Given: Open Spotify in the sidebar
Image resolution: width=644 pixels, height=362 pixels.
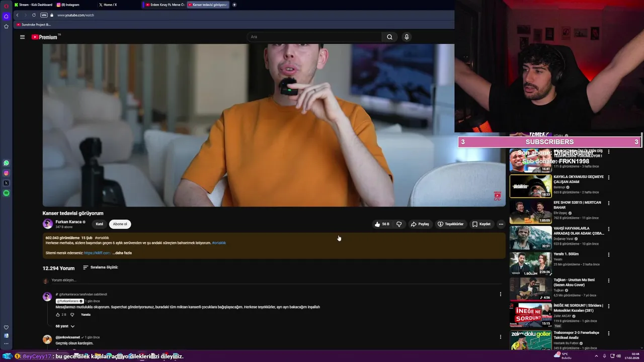Looking at the screenshot, I should coord(6,193).
